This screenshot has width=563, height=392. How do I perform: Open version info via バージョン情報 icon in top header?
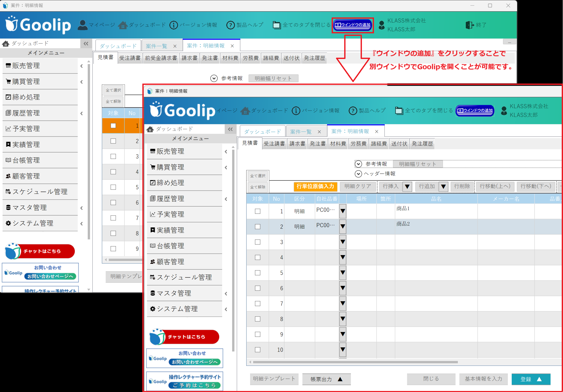[174, 25]
